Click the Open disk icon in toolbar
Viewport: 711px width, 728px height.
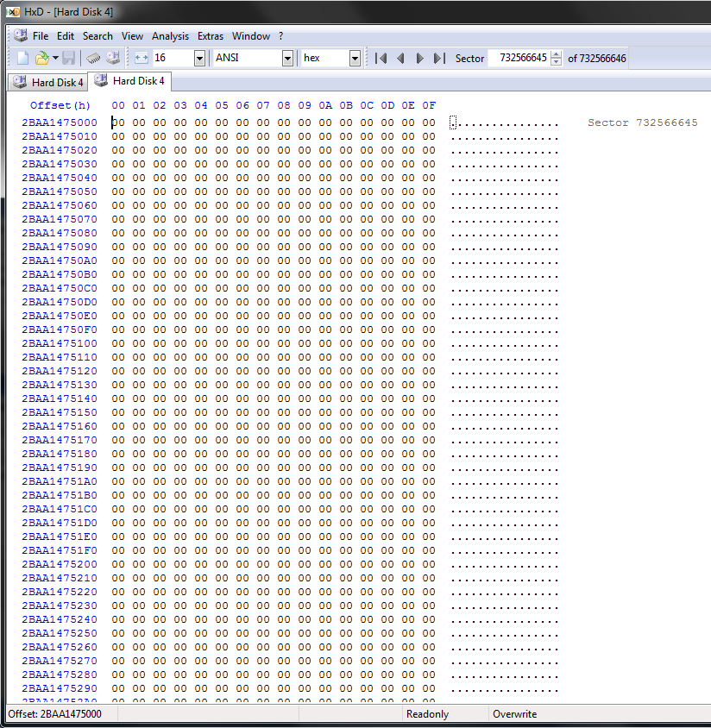point(113,58)
